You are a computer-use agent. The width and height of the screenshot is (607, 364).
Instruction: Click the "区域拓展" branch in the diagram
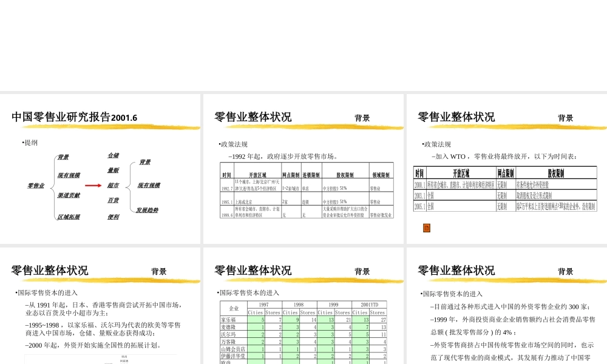tap(69, 218)
